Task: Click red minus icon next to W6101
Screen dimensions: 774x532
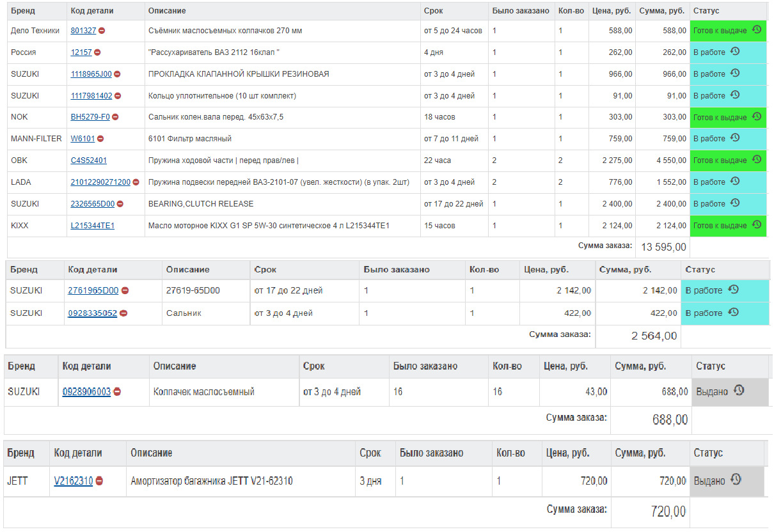Action: click(100, 138)
